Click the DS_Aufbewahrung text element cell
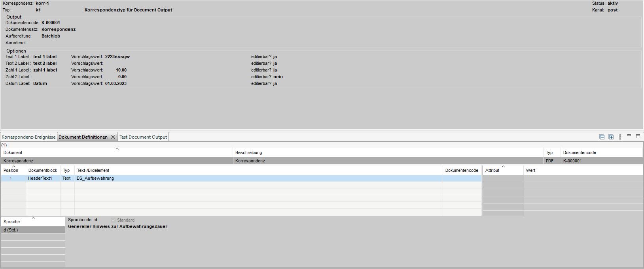 tap(95, 178)
